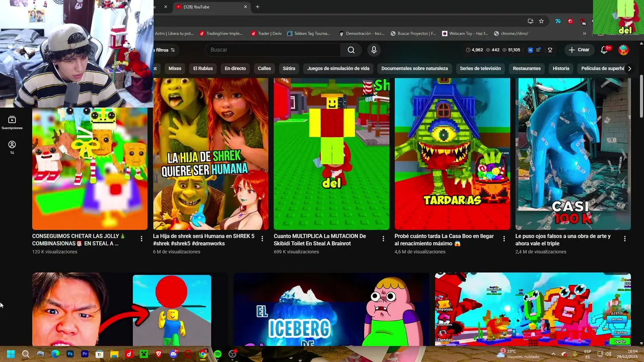Select the Sátira category chip
The width and height of the screenshot is (644, 362).
[289, 68]
